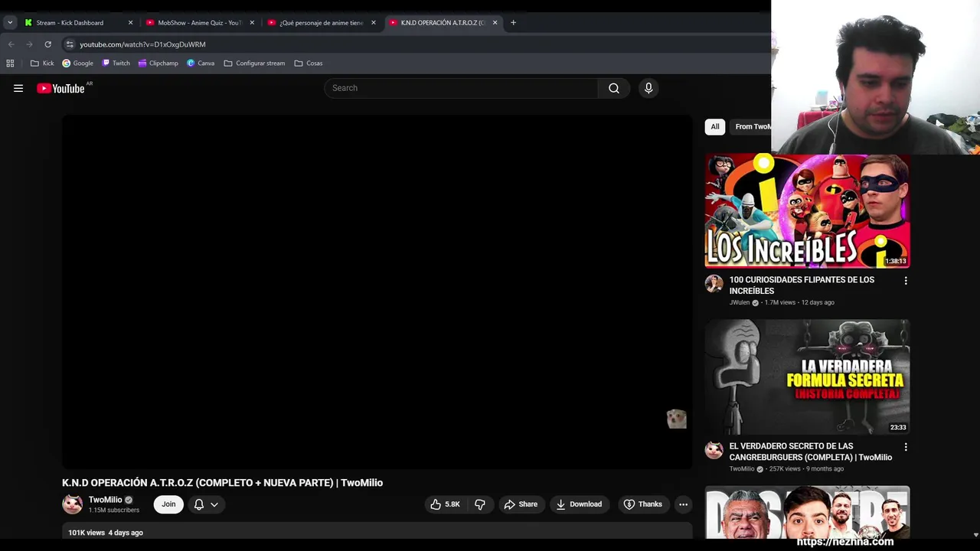Click the scrollbar down arrow
This screenshot has width=980, height=551.
975,534
